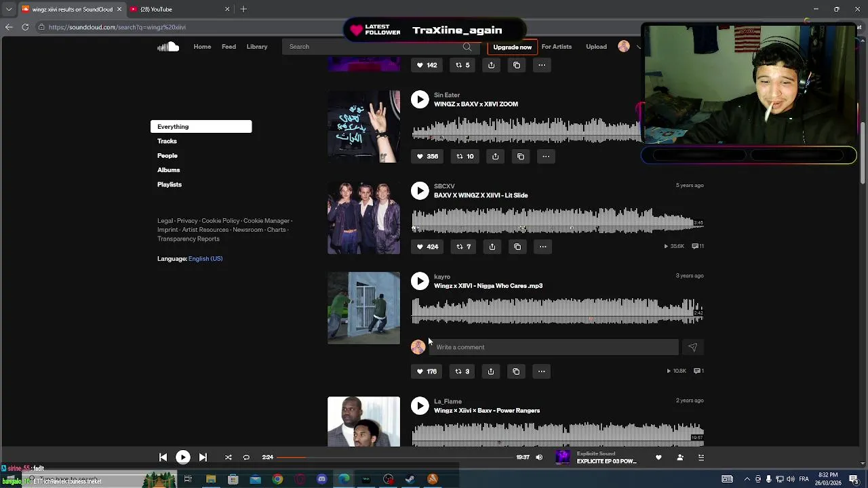
Task: Show hidden system tray icons
Action: [x=747, y=479]
